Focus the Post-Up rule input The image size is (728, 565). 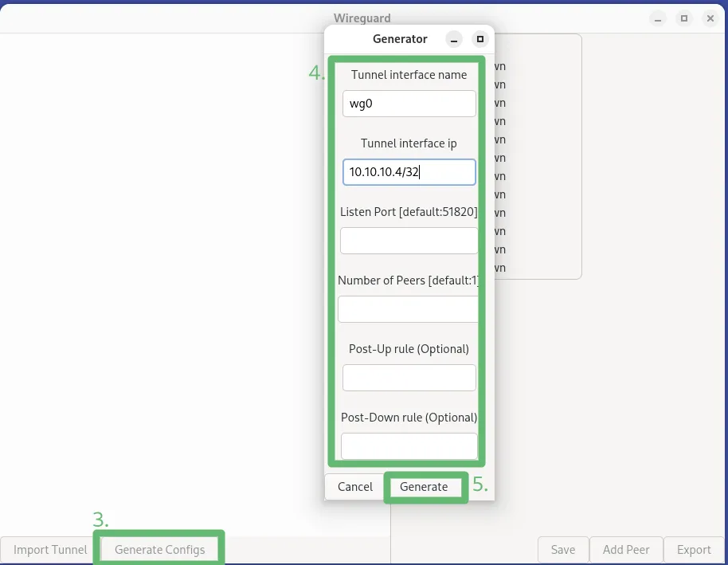(x=409, y=378)
